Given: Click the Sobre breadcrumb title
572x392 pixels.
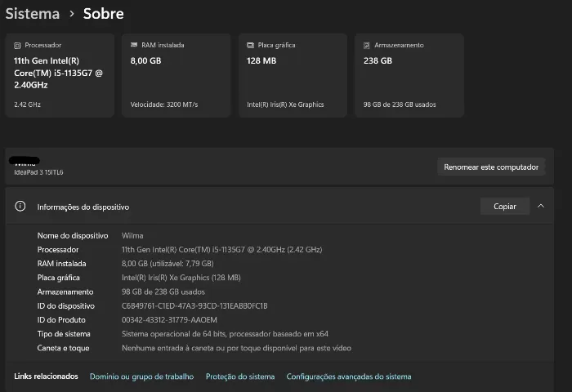Looking at the screenshot, I should [104, 14].
